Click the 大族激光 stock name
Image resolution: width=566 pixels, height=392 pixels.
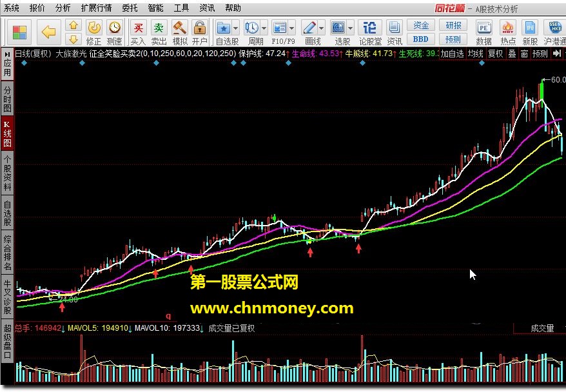tap(71, 54)
